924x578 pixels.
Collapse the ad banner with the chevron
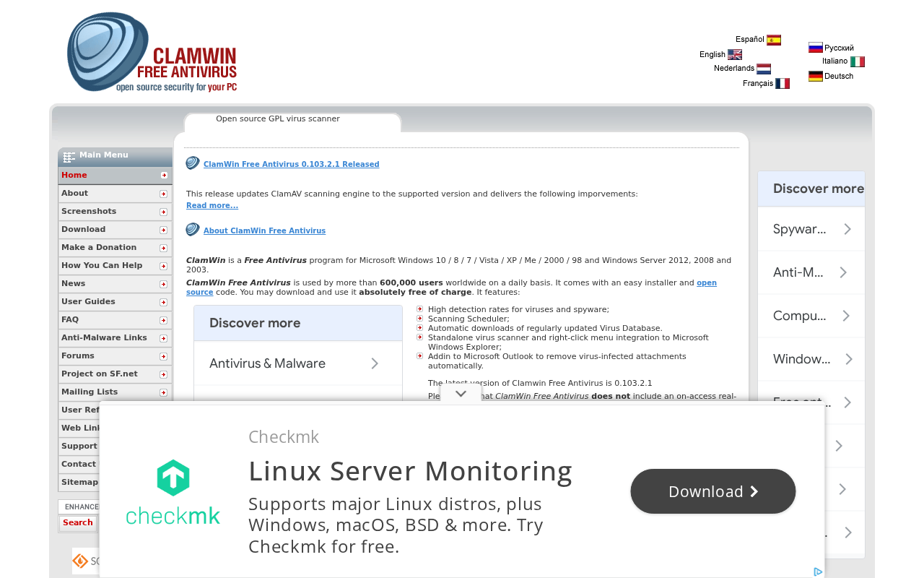click(461, 394)
